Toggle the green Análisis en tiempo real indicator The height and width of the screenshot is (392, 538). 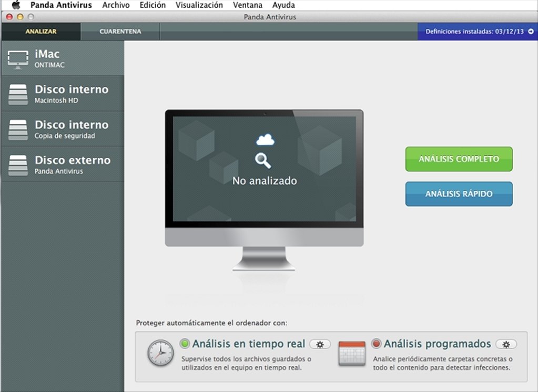click(x=185, y=343)
